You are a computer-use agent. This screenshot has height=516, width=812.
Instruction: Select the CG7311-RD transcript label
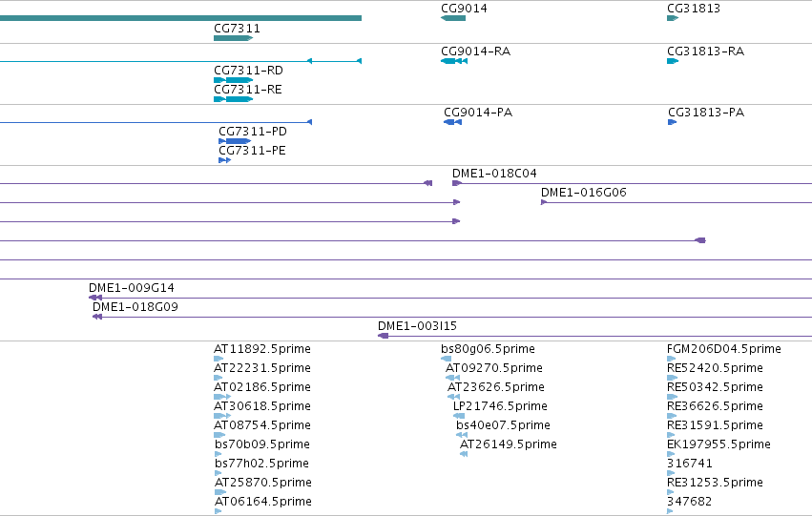(248, 71)
